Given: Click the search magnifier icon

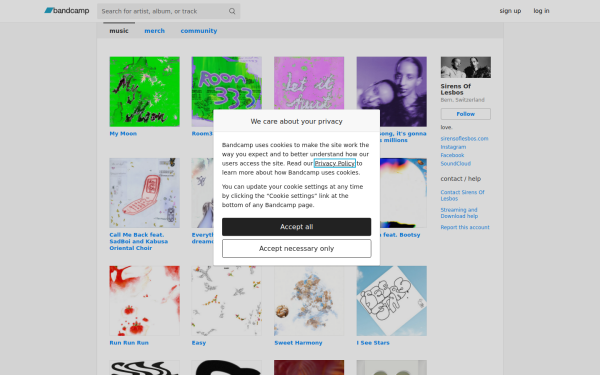Looking at the screenshot, I should [232, 11].
